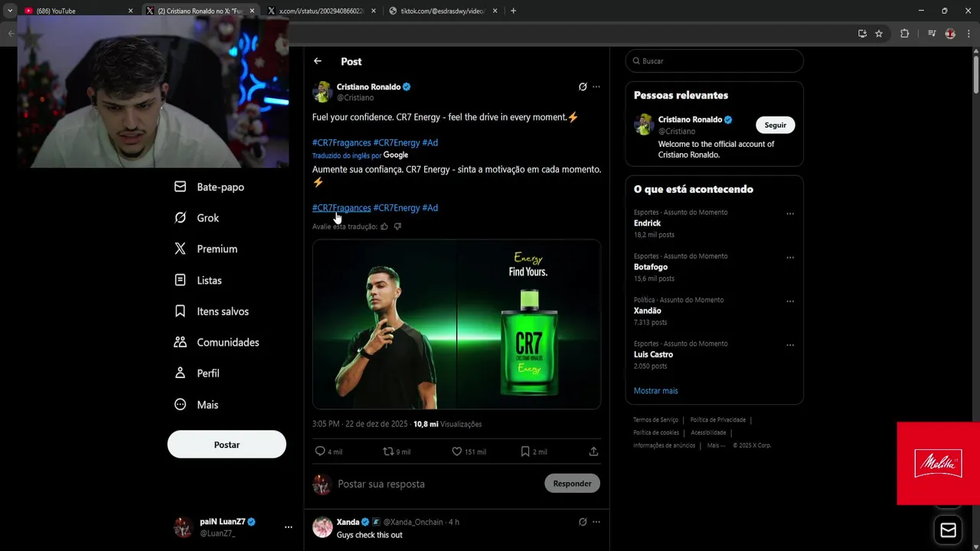Bookmark this page with star icon
980x551 pixels.
pyautogui.click(x=879, y=34)
